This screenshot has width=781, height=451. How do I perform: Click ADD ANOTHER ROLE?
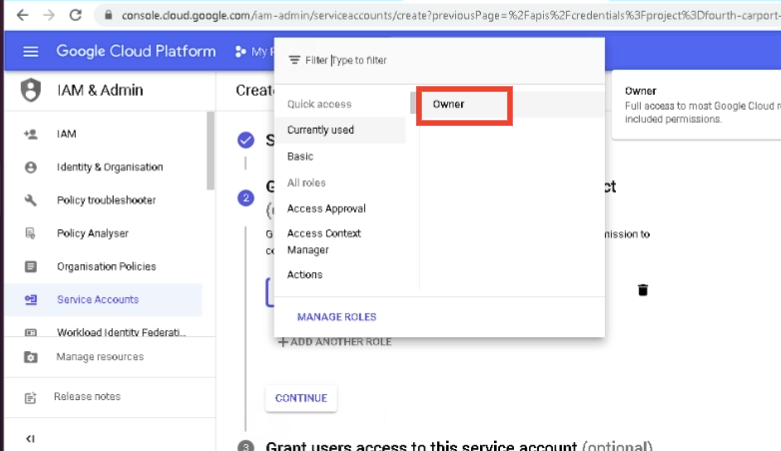click(335, 342)
